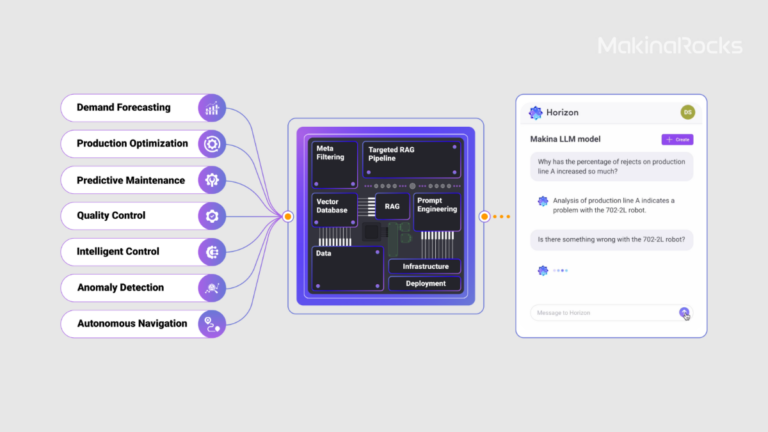Select the Targeted RAG Pipeline block
The image size is (768, 432).
click(410, 160)
